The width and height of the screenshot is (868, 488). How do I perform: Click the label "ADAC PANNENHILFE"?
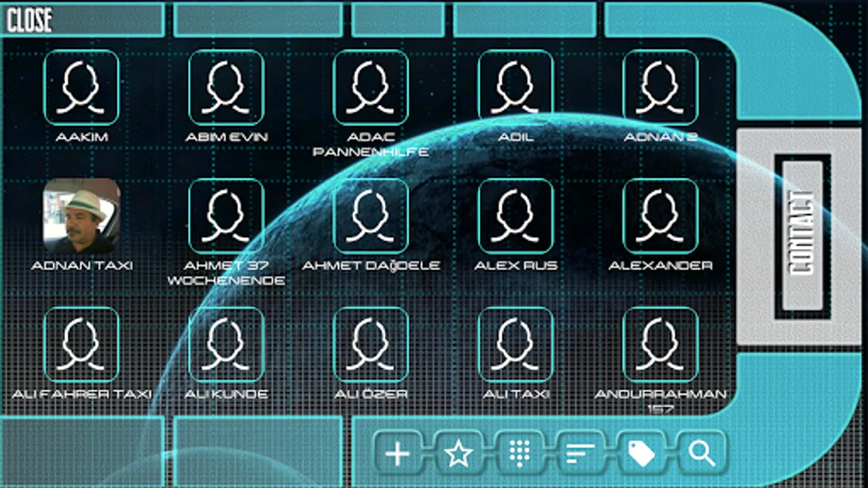371,144
